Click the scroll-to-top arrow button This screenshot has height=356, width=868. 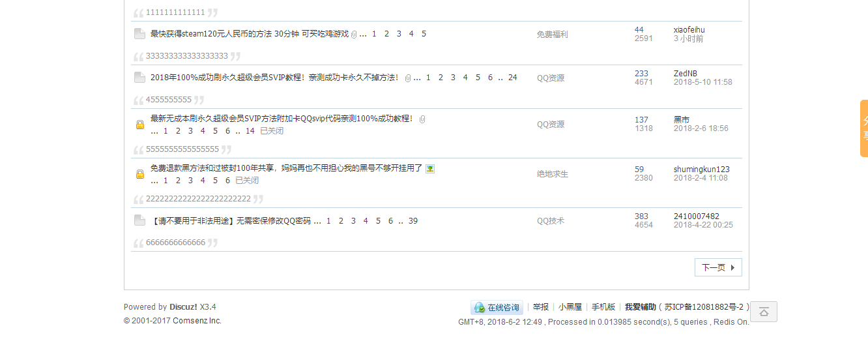764,312
